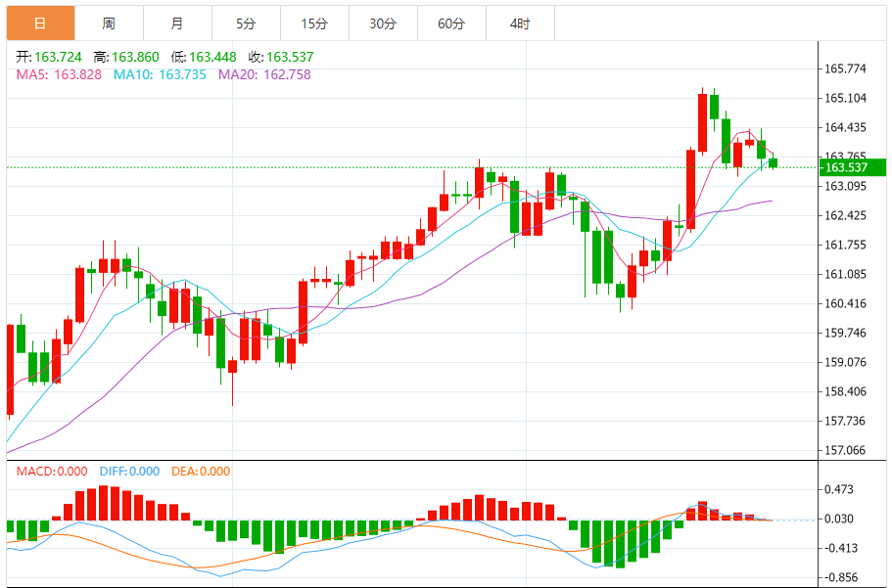Switch to the 月 monthly tab
Image resolution: width=892 pixels, height=588 pixels.
point(177,23)
